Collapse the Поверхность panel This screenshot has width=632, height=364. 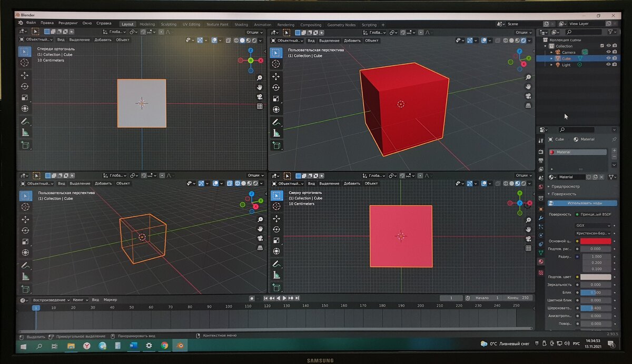pos(564,194)
